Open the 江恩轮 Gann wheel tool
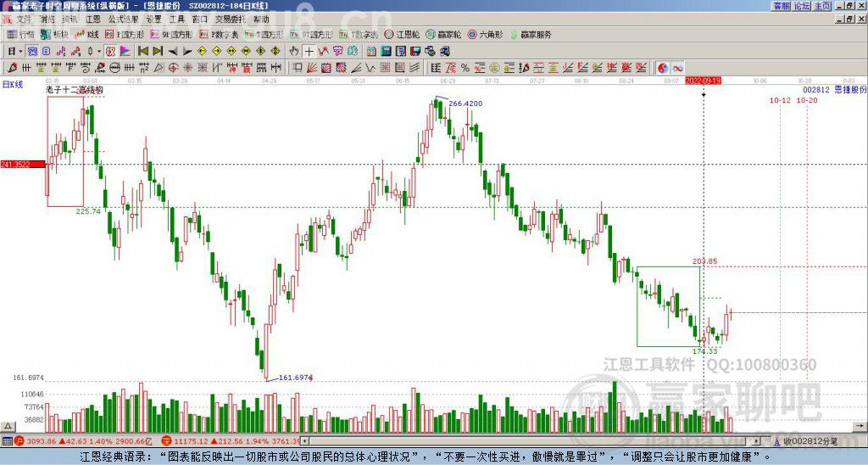Image resolution: width=868 pixels, height=465 pixels. [x=402, y=34]
